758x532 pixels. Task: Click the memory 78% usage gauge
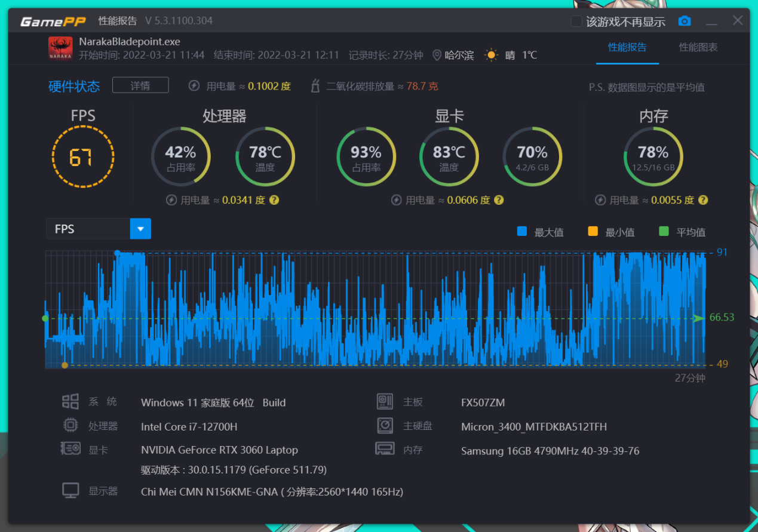click(x=653, y=156)
